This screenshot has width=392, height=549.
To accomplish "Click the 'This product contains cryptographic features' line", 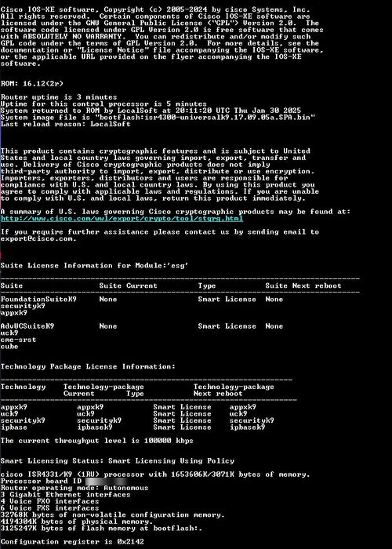I will [155, 151].
